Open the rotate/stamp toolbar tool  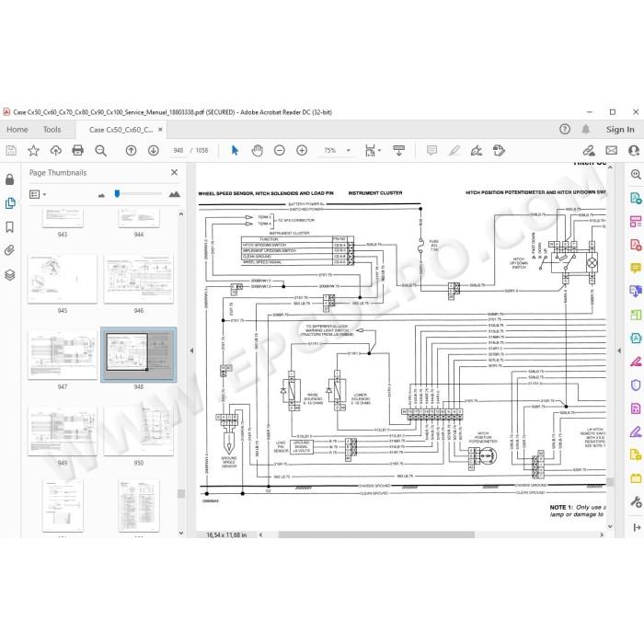click(499, 150)
